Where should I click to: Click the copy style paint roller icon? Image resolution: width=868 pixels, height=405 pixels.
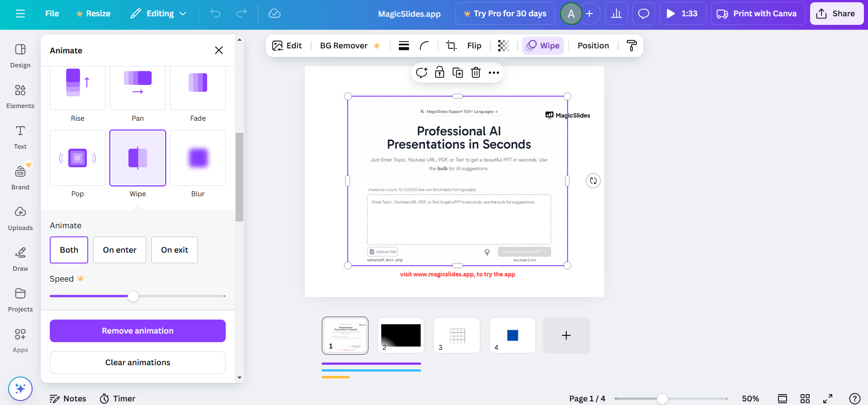coord(631,46)
